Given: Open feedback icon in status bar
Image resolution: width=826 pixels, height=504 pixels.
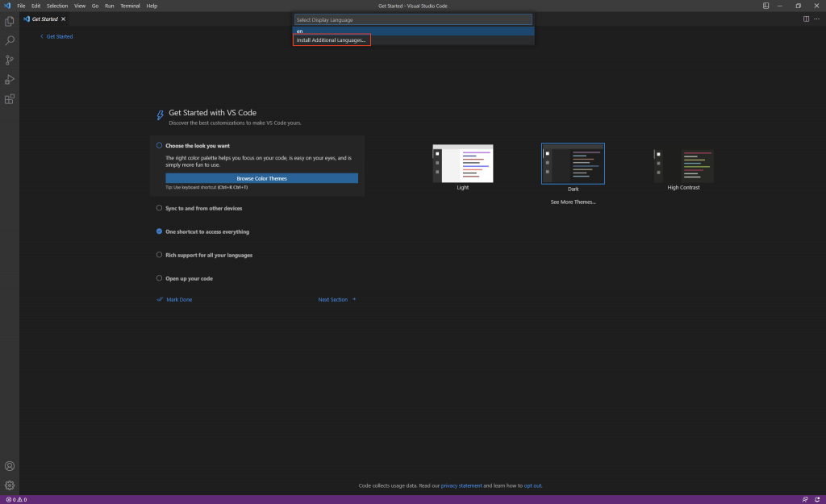Looking at the screenshot, I should point(805,500).
